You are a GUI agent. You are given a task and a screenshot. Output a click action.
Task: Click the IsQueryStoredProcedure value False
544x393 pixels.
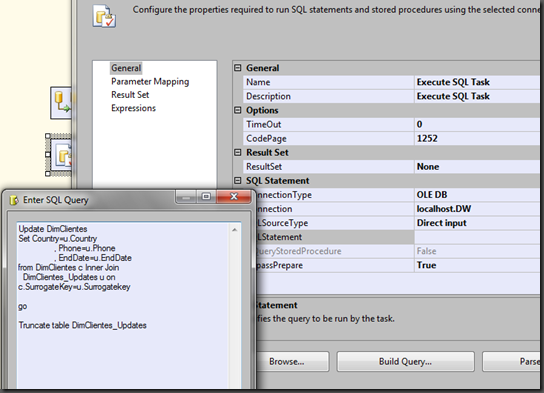pyautogui.click(x=477, y=251)
